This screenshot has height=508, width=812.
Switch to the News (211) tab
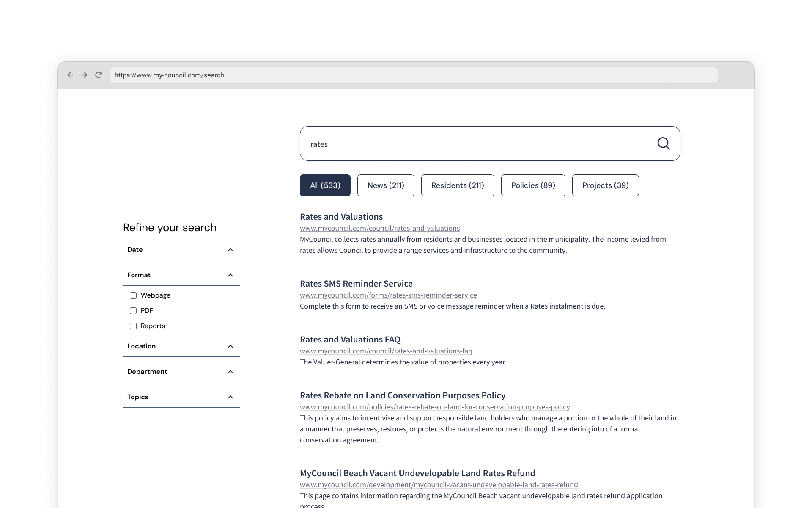[386, 185]
